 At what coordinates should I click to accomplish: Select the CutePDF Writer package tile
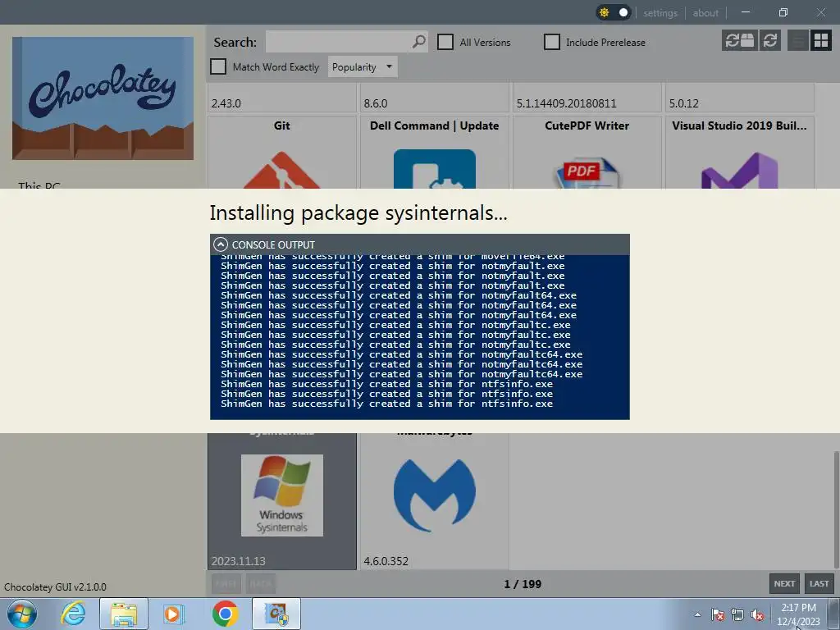tap(587, 152)
